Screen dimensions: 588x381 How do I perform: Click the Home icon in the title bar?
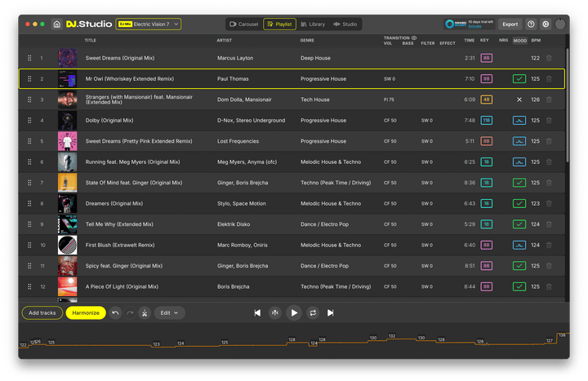[x=56, y=24]
